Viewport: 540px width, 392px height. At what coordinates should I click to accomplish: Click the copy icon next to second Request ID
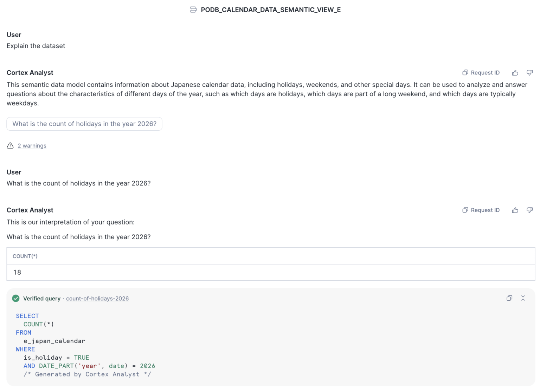coord(465,210)
